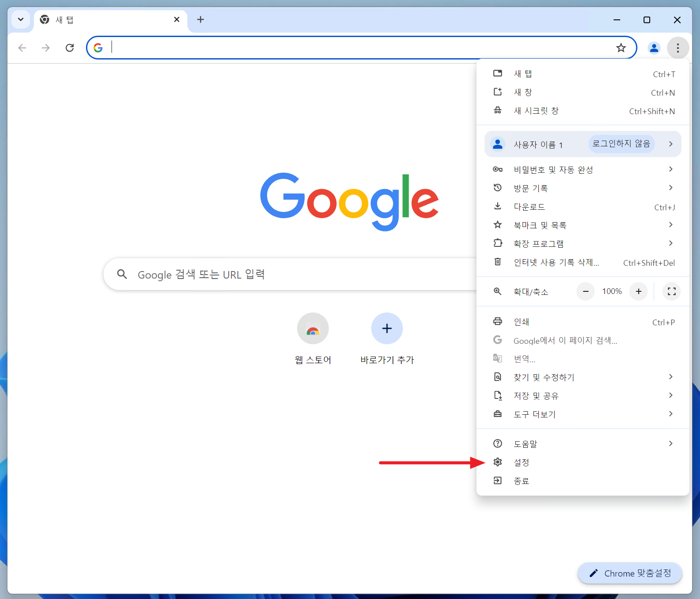Reload the page with refresh icon
This screenshot has height=599, width=700.
tap(70, 48)
